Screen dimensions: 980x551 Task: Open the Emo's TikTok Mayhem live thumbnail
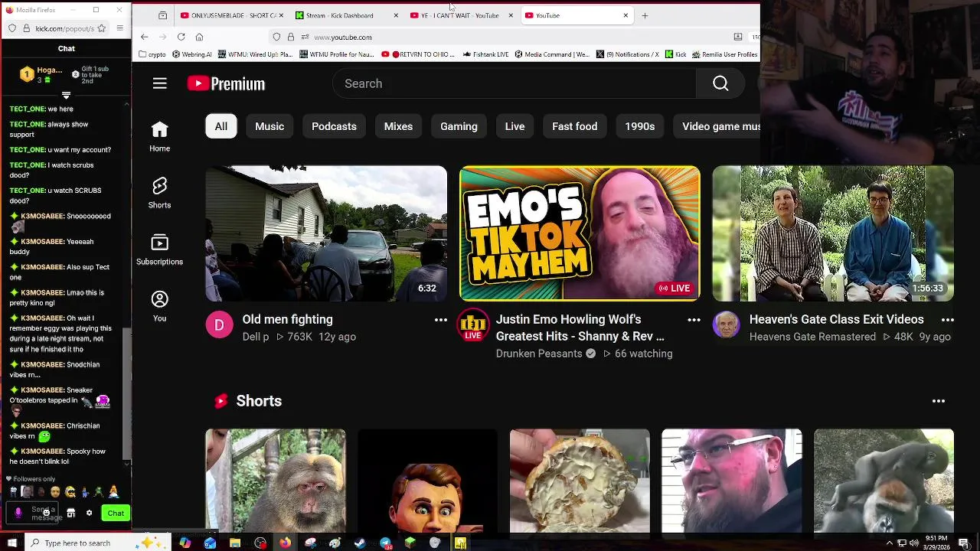pos(580,233)
